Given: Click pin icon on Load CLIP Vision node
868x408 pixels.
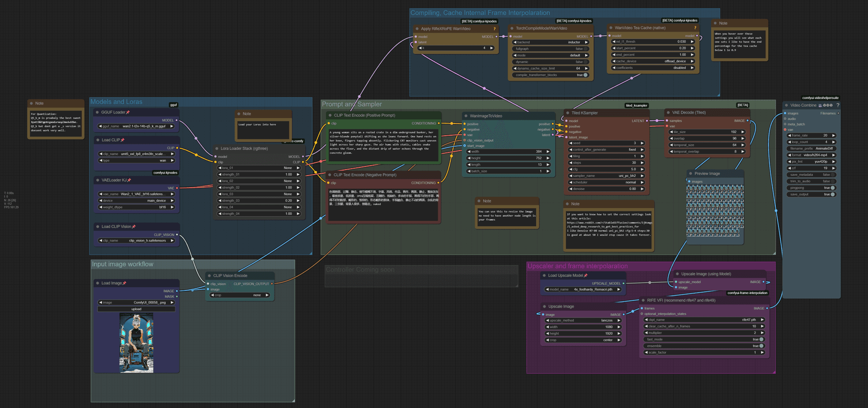Looking at the screenshot, I should click(134, 227).
